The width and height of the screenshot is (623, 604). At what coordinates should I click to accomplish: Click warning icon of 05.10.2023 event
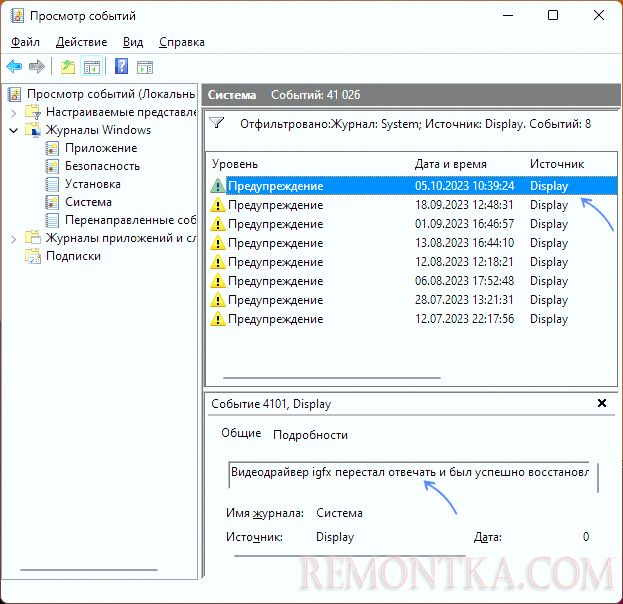coord(218,186)
